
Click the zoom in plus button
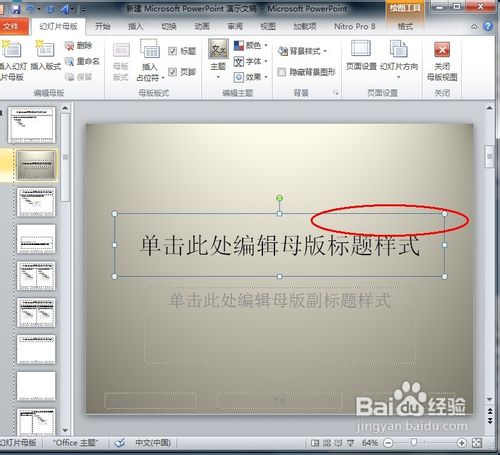(x=462, y=443)
